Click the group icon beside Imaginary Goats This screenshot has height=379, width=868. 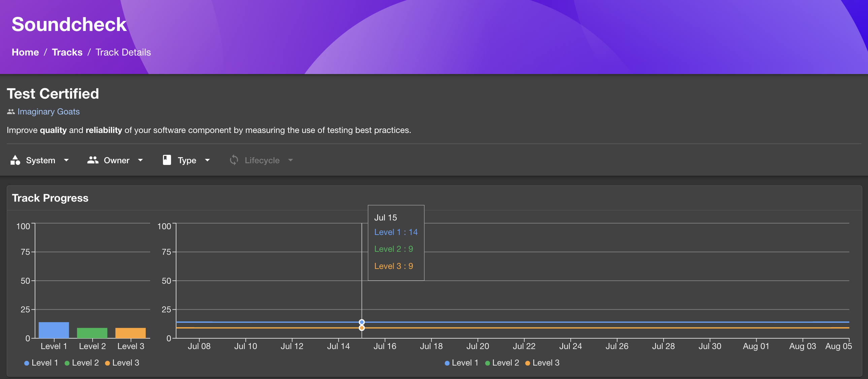[x=11, y=111]
